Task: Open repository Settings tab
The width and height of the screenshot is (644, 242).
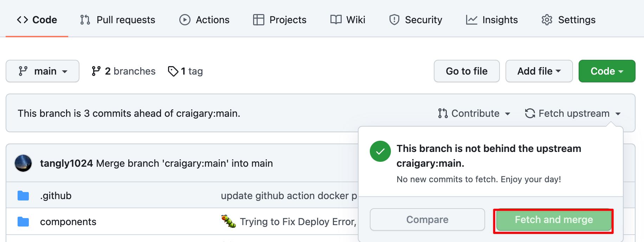Action: pyautogui.click(x=568, y=20)
